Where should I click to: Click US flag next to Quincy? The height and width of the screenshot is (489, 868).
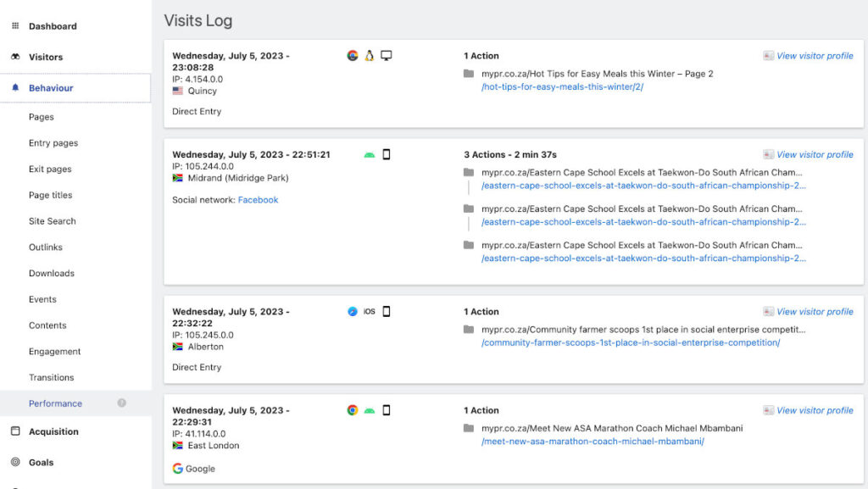click(178, 91)
